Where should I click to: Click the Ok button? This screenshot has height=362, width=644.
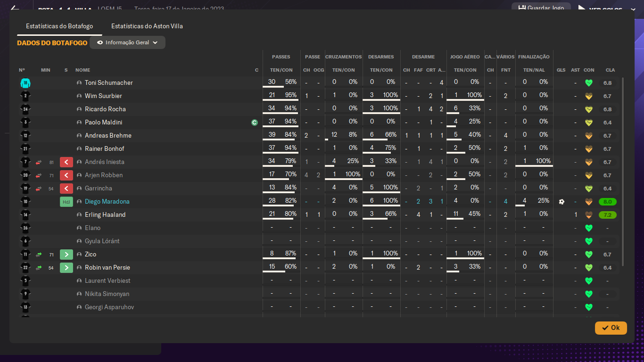(611, 328)
